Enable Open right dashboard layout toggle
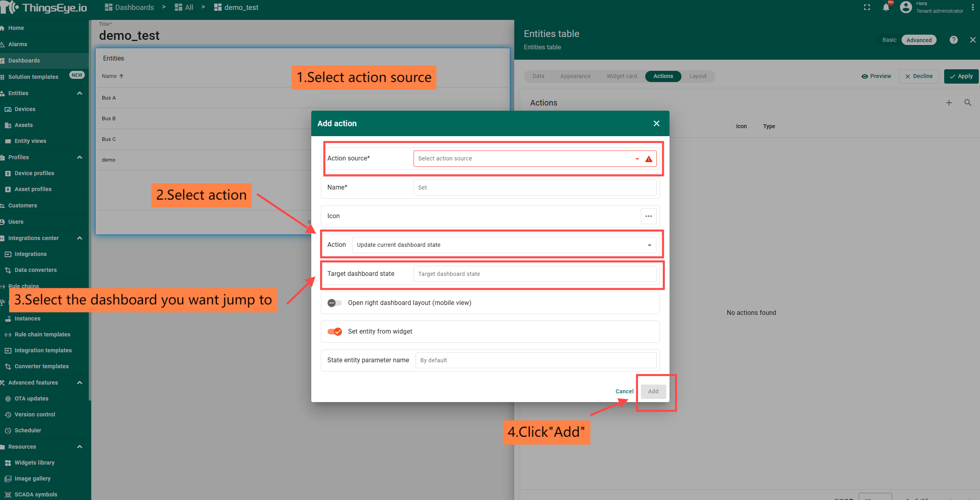 coord(334,303)
